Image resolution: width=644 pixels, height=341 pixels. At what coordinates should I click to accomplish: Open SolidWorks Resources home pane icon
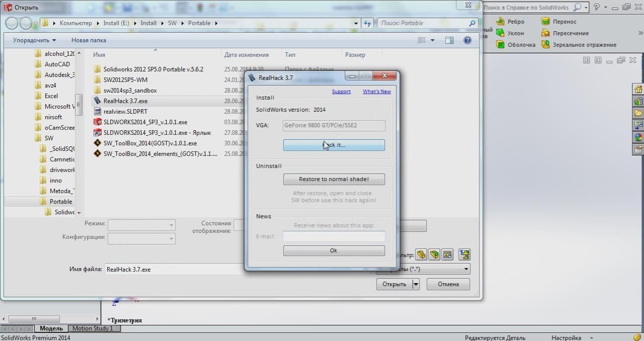(x=638, y=90)
